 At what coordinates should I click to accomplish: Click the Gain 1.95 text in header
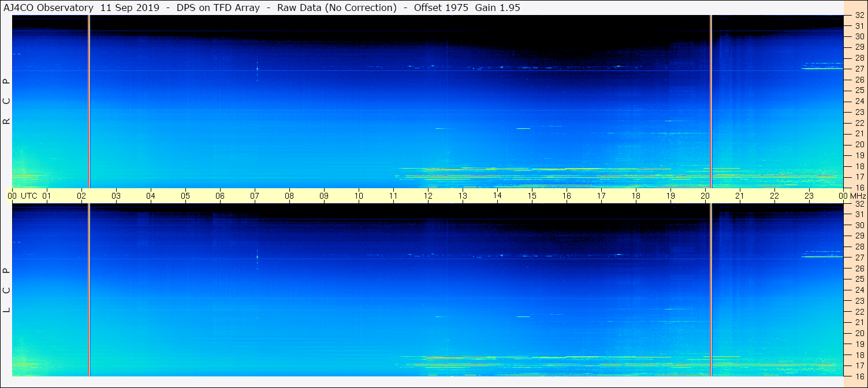pyautogui.click(x=497, y=8)
